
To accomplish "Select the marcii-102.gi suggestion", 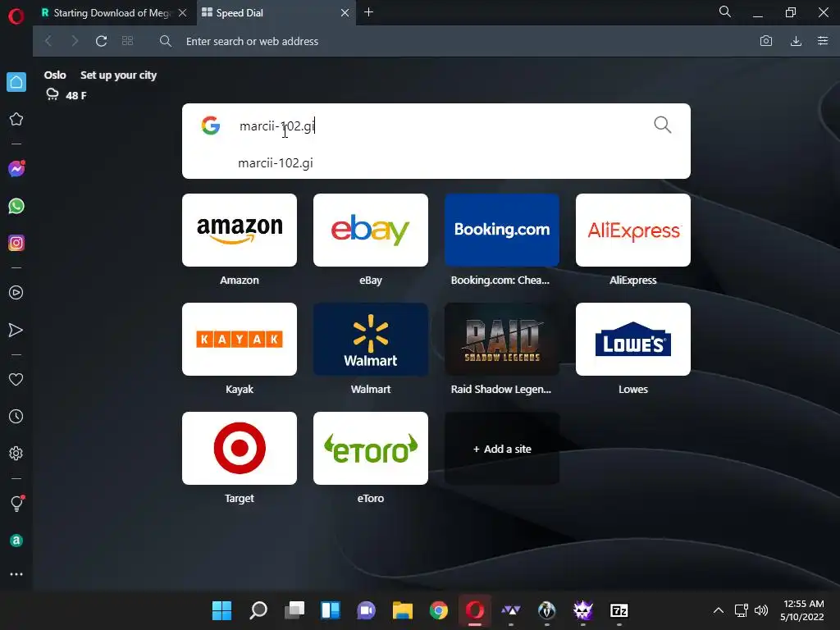I will tap(436, 163).
